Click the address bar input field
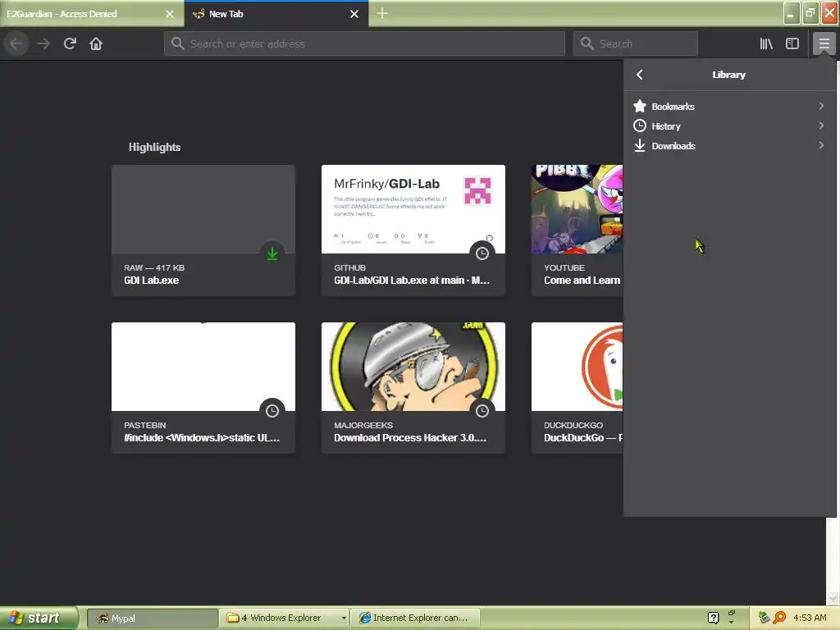 click(x=364, y=43)
